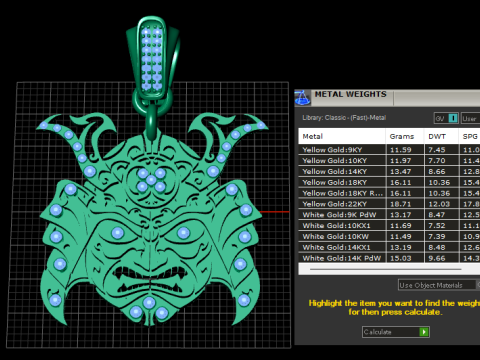Click the pendant bail in the viewport

pos(153,58)
